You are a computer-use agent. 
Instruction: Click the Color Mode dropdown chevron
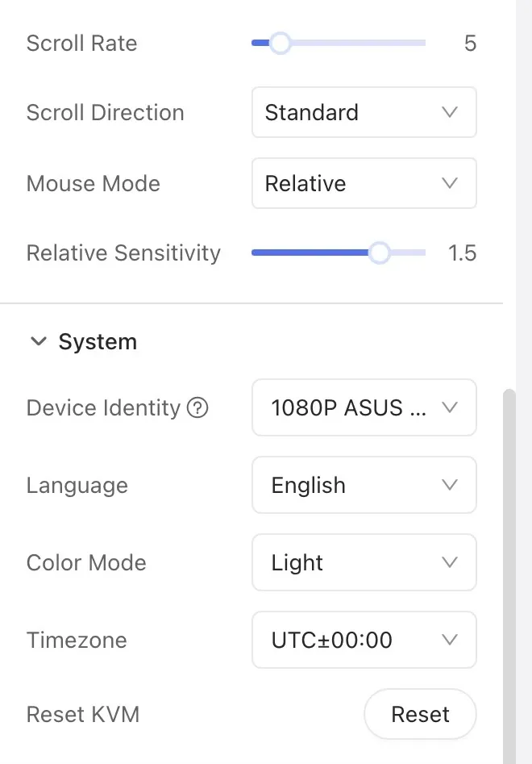tap(450, 562)
